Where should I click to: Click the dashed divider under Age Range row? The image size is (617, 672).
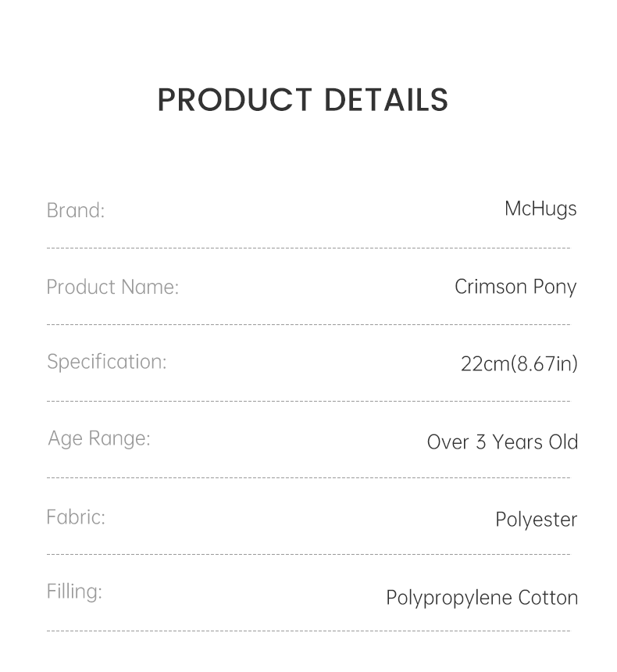coord(308,477)
